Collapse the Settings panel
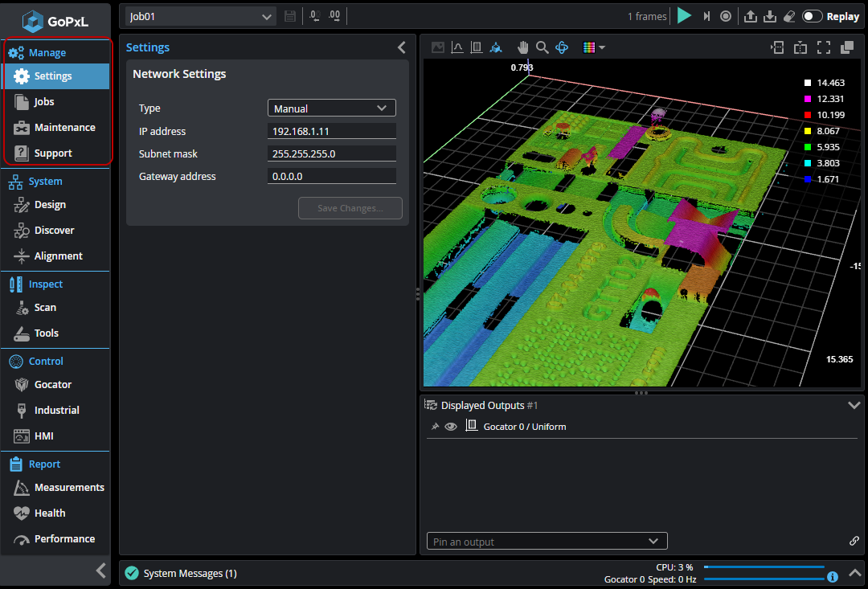The width and height of the screenshot is (868, 589). click(402, 47)
